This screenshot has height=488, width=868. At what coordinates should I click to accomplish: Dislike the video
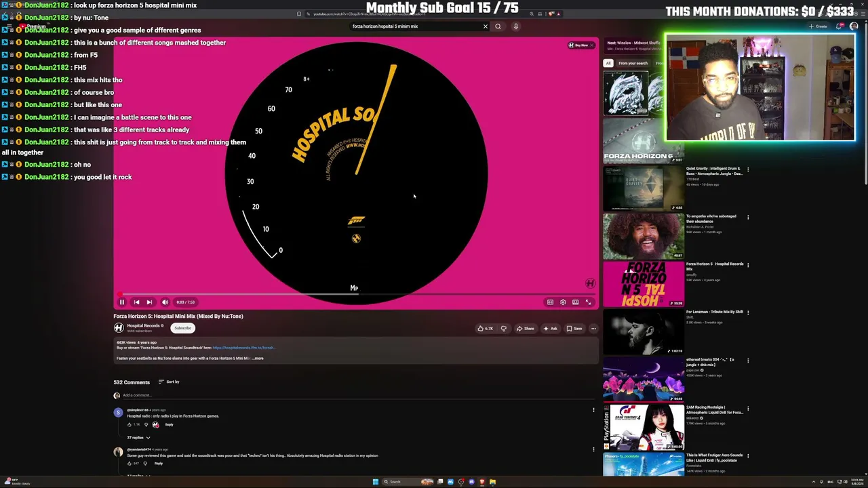pyautogui.click(x=503, y=329)
